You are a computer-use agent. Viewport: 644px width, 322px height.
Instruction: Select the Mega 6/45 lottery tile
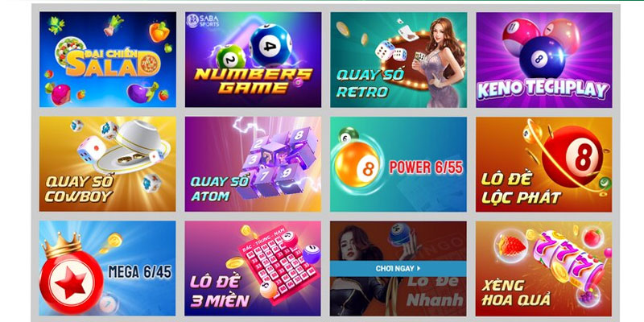click(x=108, y=268)
